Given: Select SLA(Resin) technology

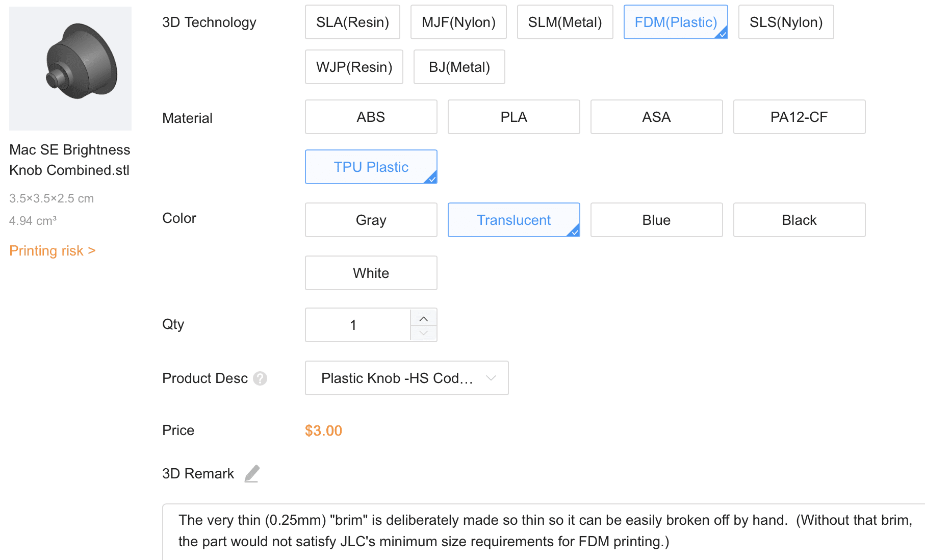Looking at the screenshot, I should (352, 22).
